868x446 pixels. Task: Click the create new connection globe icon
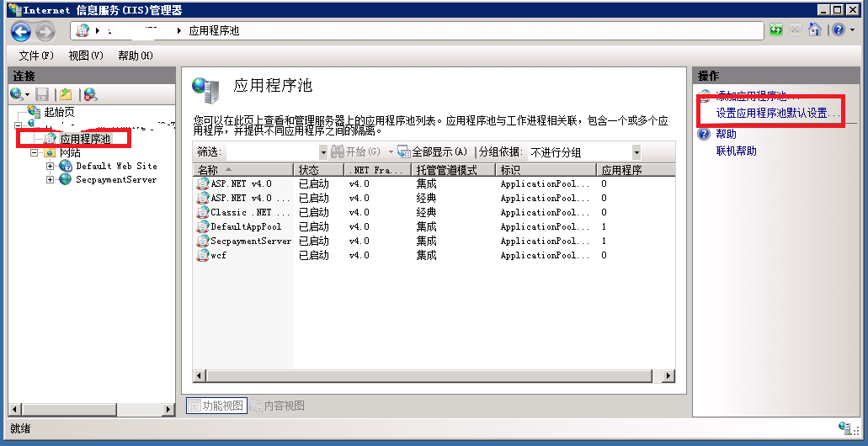pyautogui.click(x=17, y=94)
